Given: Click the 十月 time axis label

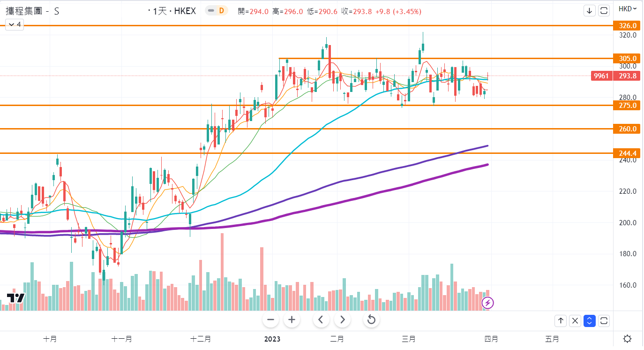Looking at the screenshot, I should [x=50, y=339].
